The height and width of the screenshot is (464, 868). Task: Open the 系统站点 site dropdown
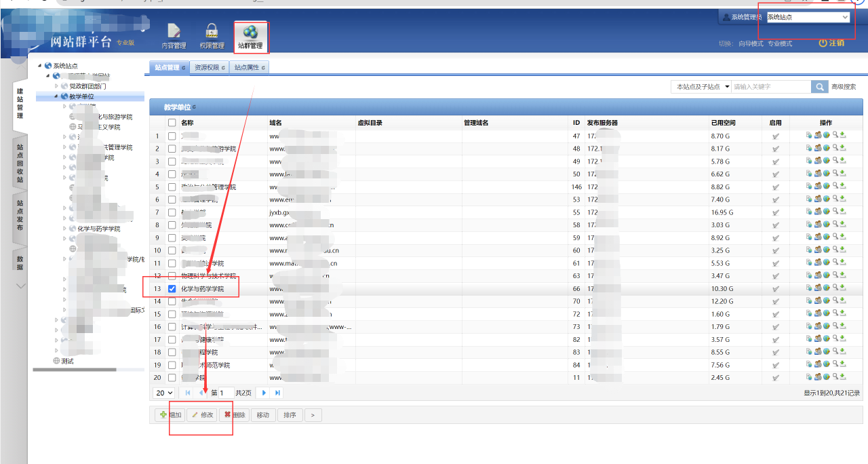(x=808, y=17)
